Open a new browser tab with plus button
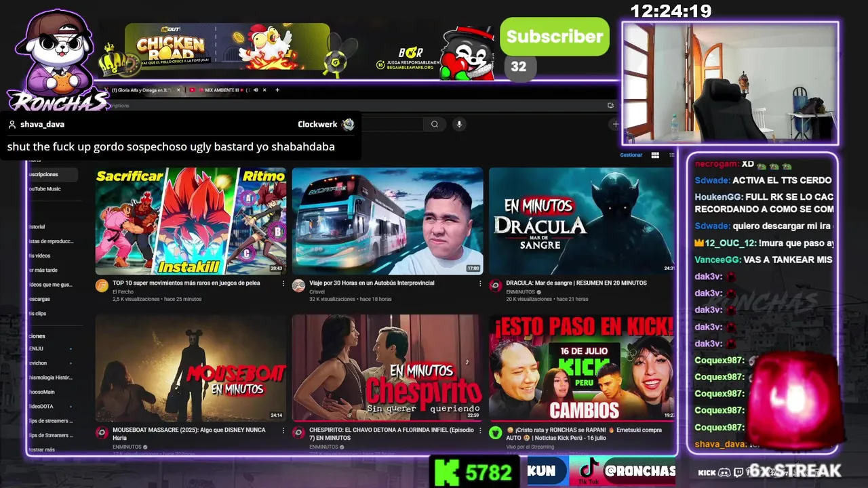This screenshot has width=868, height=488. coord(277,90)
